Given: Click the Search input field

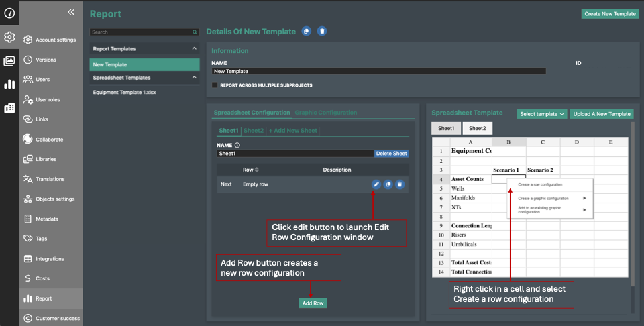Looking at the screenshot, I should point(141,32).
